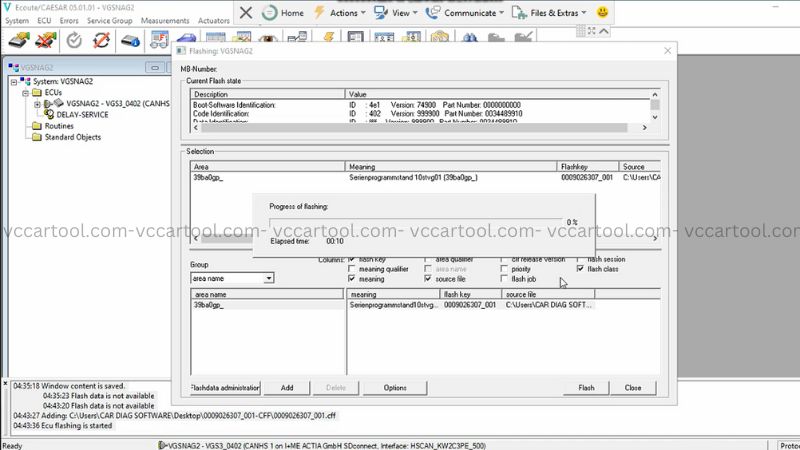Click the Flashkey column header in Selection
Image resolution: width=800 pixels, height=450 pixels.
(x=588, y=167)
